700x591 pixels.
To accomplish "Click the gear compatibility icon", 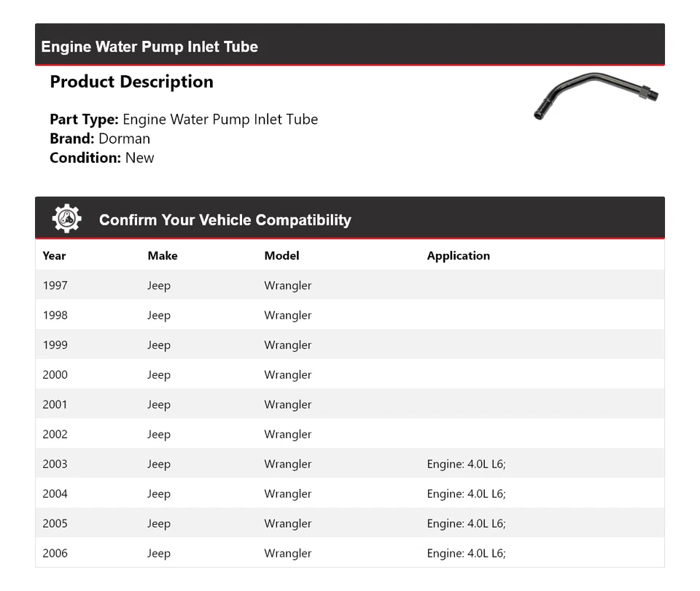I will [x=66, y=219].
